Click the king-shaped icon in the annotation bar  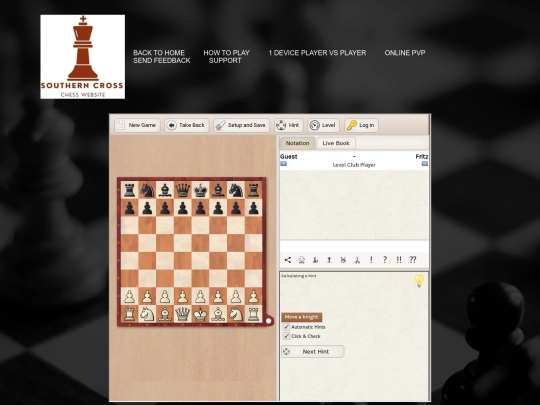(x=301, y=260)
